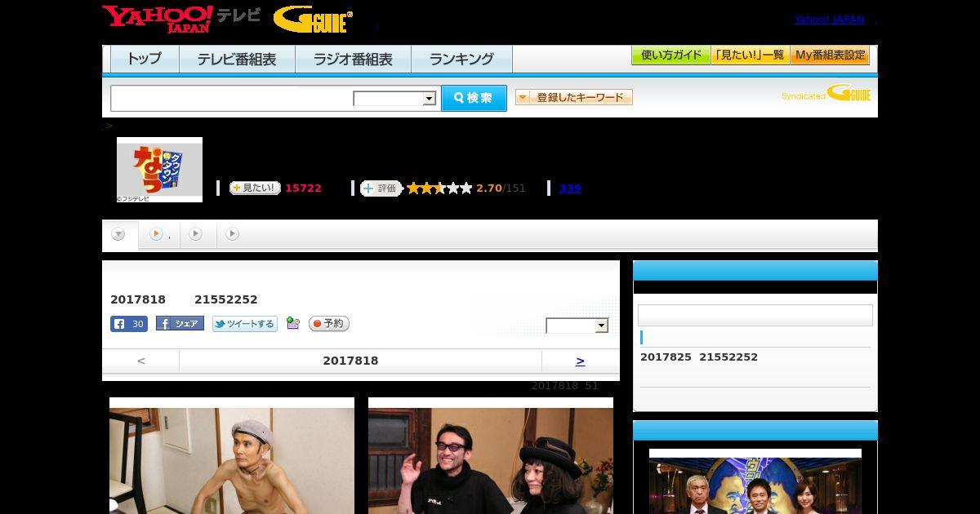Share via Facebook シェア button
980x514 pixels.
[180, 324]
